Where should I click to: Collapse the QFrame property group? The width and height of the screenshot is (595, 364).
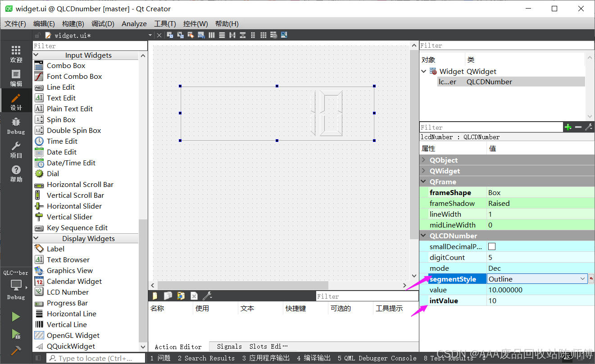pyautogui.click(x=424, y=182)
